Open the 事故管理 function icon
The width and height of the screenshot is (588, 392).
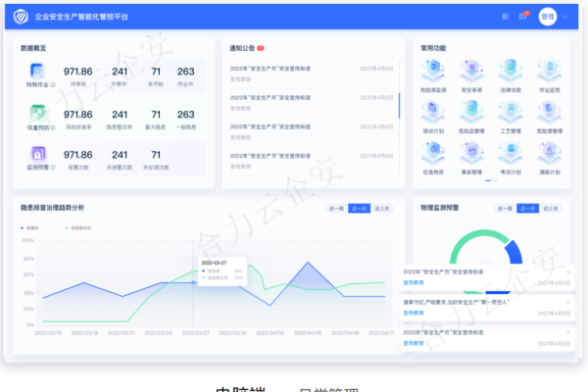pos(471,153)
